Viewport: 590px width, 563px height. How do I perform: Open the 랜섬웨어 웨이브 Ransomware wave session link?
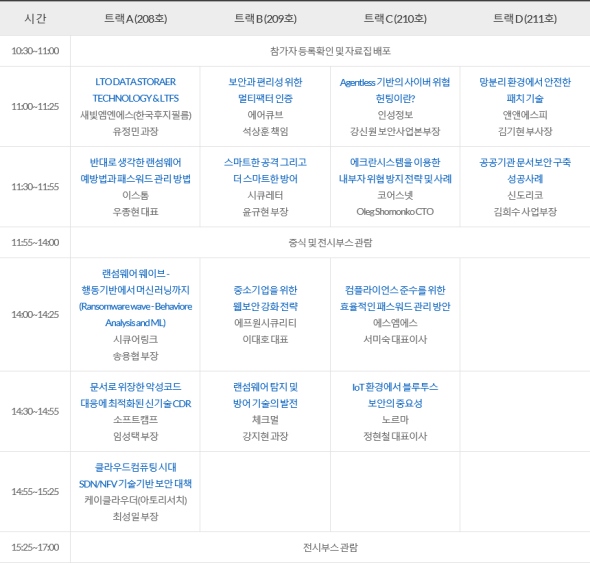point(135,298)
